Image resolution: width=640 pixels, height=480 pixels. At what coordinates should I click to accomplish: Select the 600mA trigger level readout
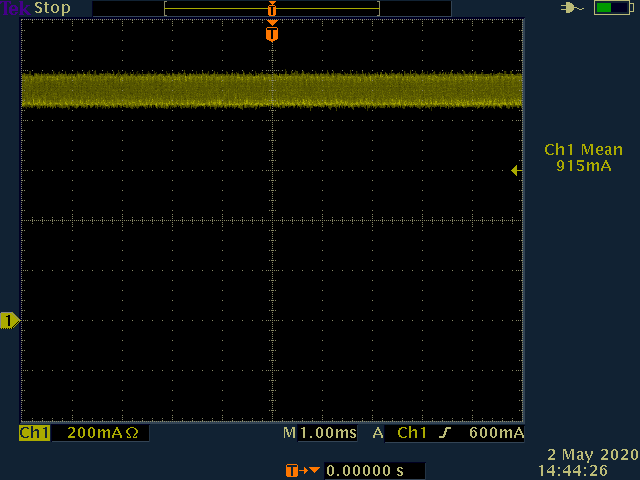(x=497, y=433)
